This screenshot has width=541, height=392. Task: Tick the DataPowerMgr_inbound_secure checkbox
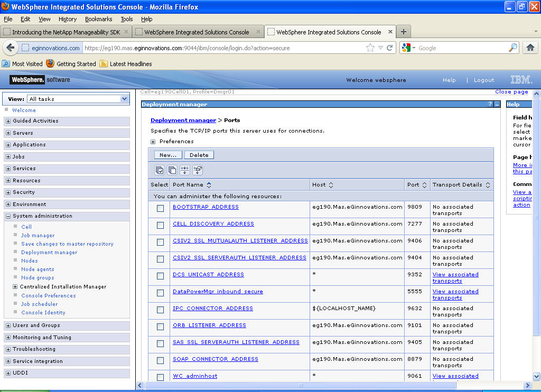160,293
